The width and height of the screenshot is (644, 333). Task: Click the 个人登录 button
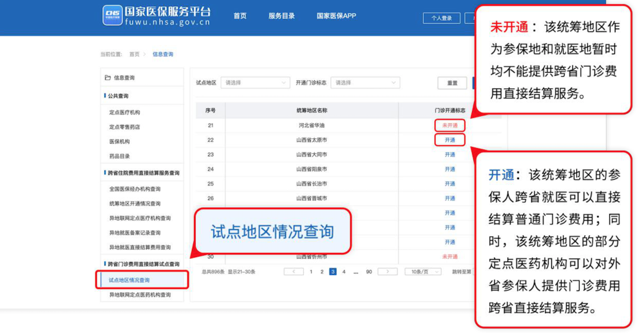(x=441, y=18)
